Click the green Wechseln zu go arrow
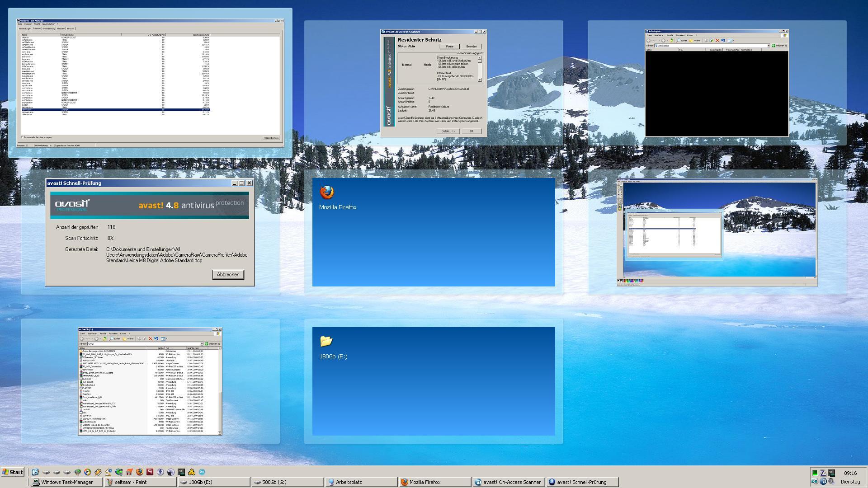 pyautogui.click(x=774, y=46)
